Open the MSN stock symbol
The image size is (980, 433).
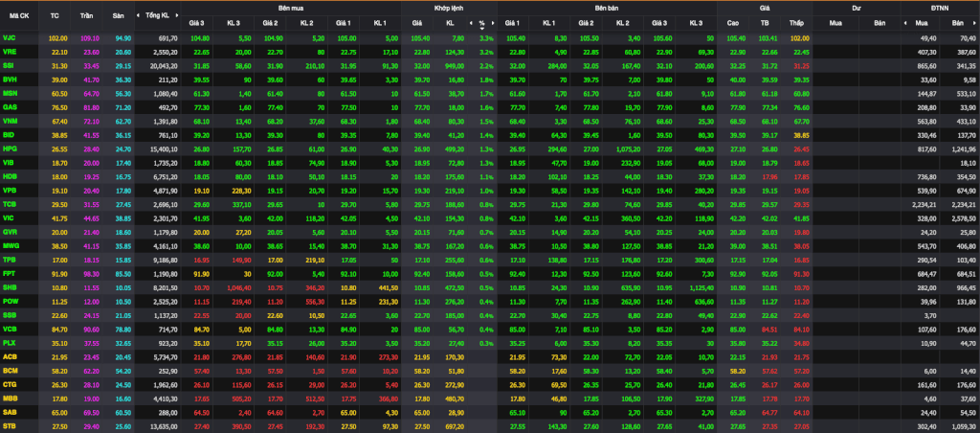pos(10,93)
